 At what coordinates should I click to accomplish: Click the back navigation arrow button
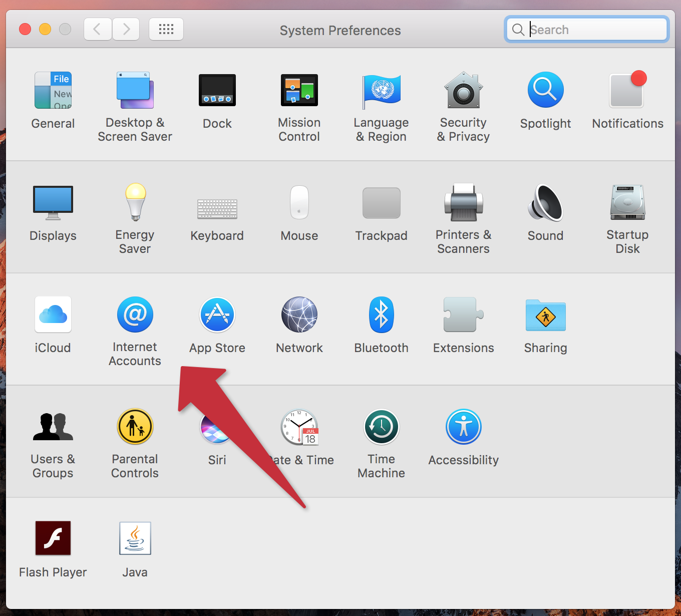click(x=98, y=29)
